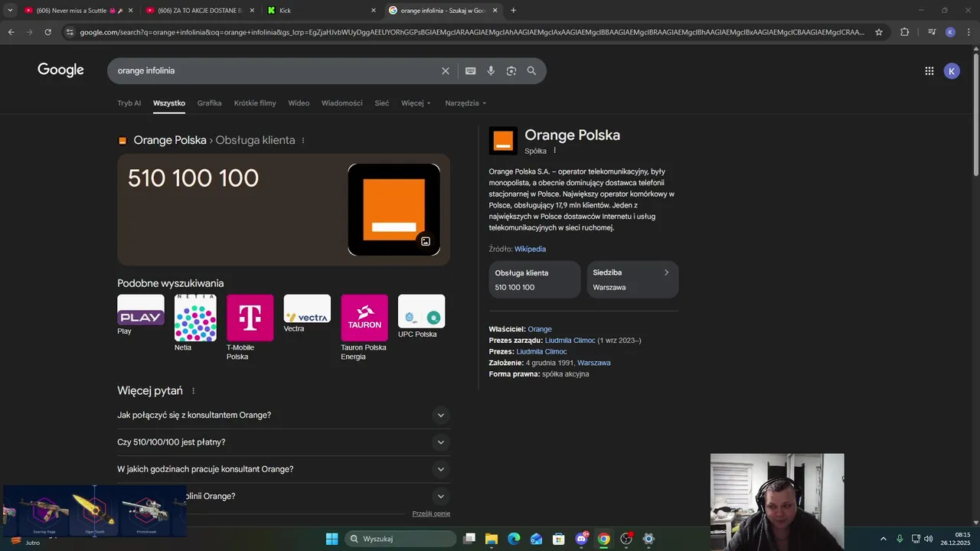This screenshot has height=551, width=980.
Task: Open the Warszawa link in Założenie row
Action: click(594, 363)
